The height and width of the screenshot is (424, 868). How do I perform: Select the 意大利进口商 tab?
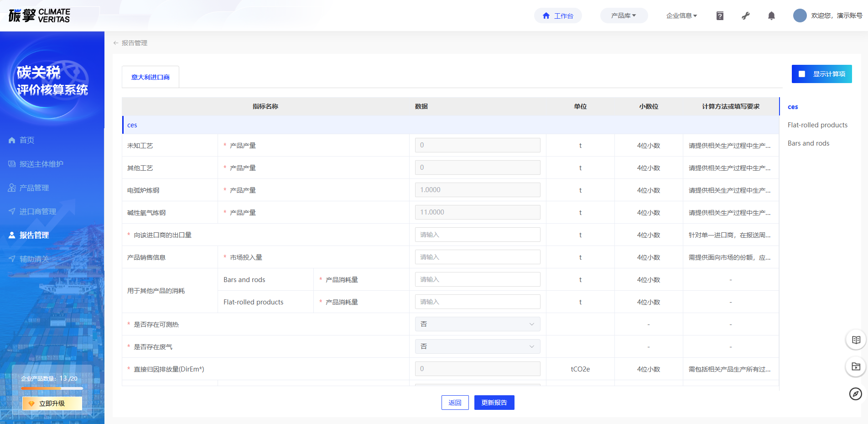pos(151,77)
